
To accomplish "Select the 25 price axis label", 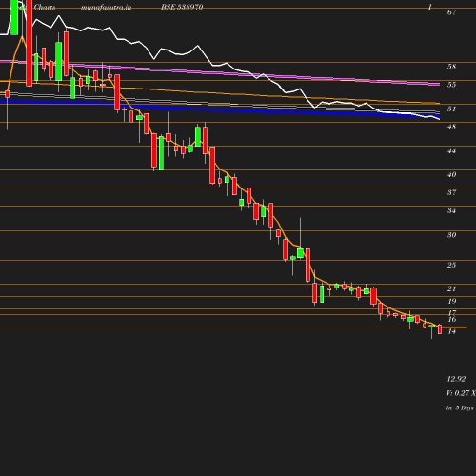I will click(451, 265).
